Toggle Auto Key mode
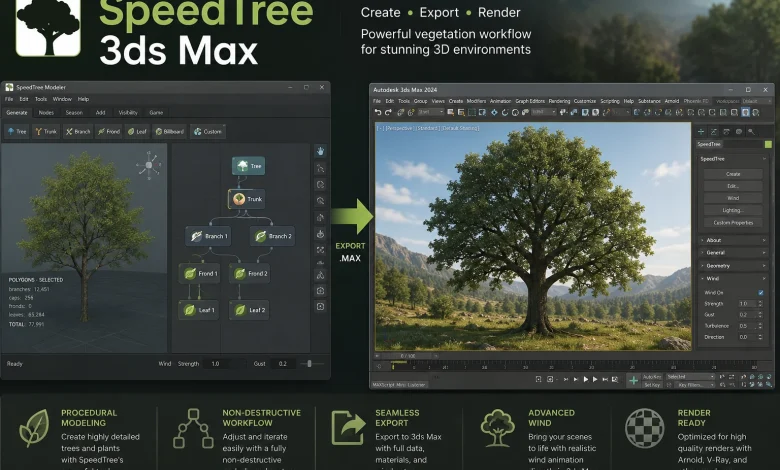Image resolution: width=780 pixels, height=470 pixels. click(652, 376)
